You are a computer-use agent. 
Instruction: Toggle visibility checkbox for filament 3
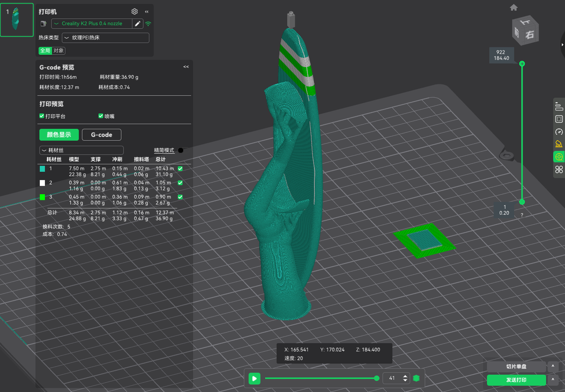(180, 197)
